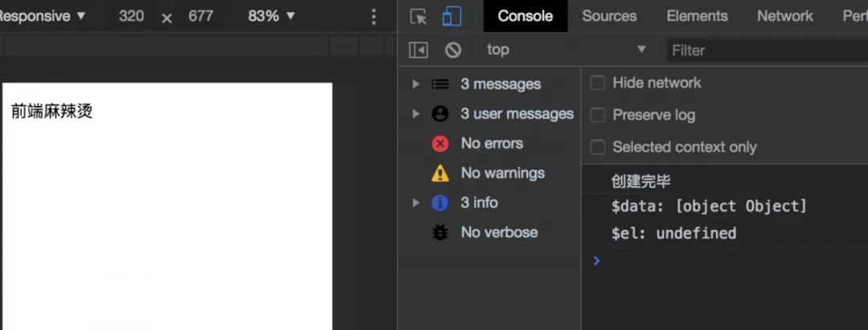Click the $data: [object Object] log line
The image size is (868, 330).
tap(709, 206)
